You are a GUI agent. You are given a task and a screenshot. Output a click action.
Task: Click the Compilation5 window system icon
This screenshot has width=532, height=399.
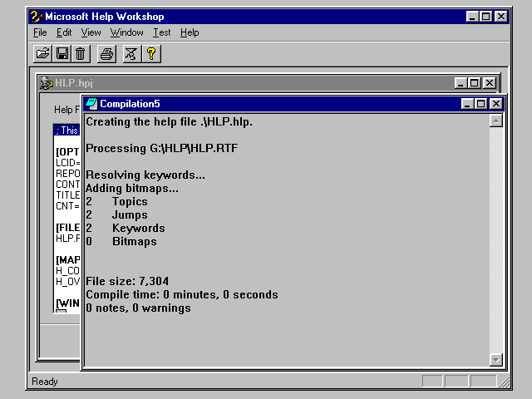click(91, 104)
